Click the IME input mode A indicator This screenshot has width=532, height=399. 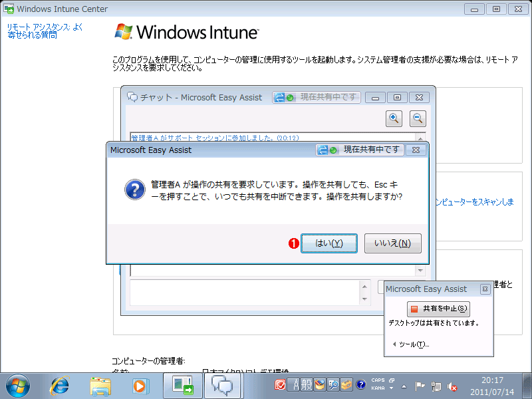click(296, 385)
